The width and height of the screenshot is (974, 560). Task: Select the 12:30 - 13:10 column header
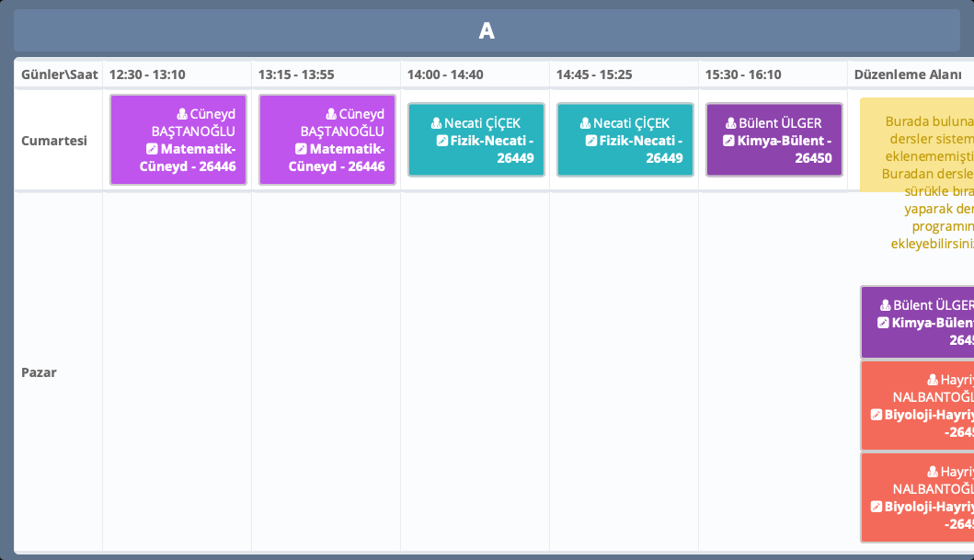[x=147, y=74]
